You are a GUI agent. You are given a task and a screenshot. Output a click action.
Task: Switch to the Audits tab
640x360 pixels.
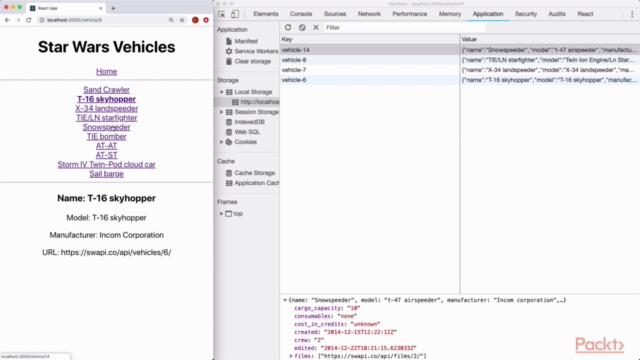point(557,14)
